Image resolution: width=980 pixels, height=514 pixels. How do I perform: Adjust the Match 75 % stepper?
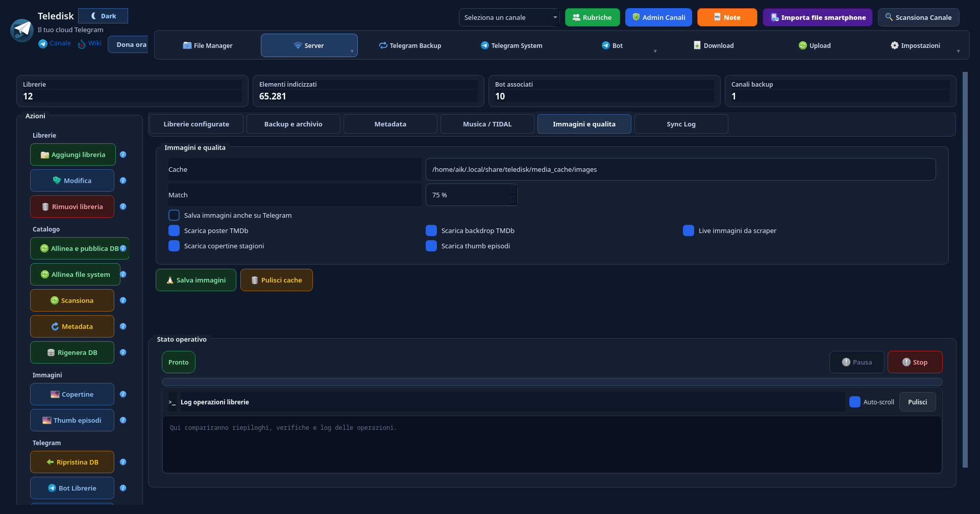pos(513,195)
